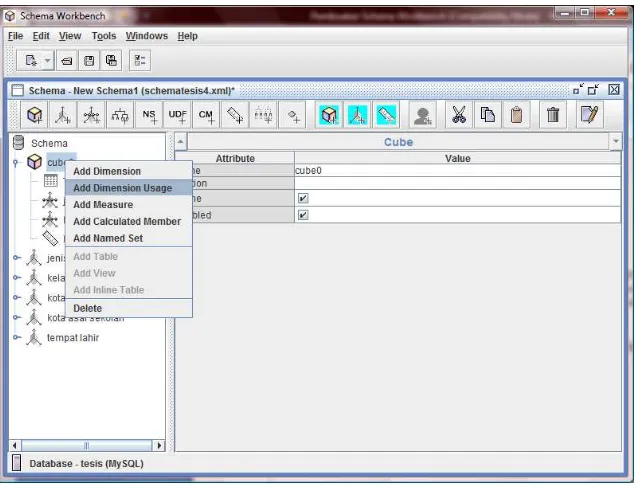Click the cyan Add Virtual Cube Dimension icon

(x=358, y=115)
